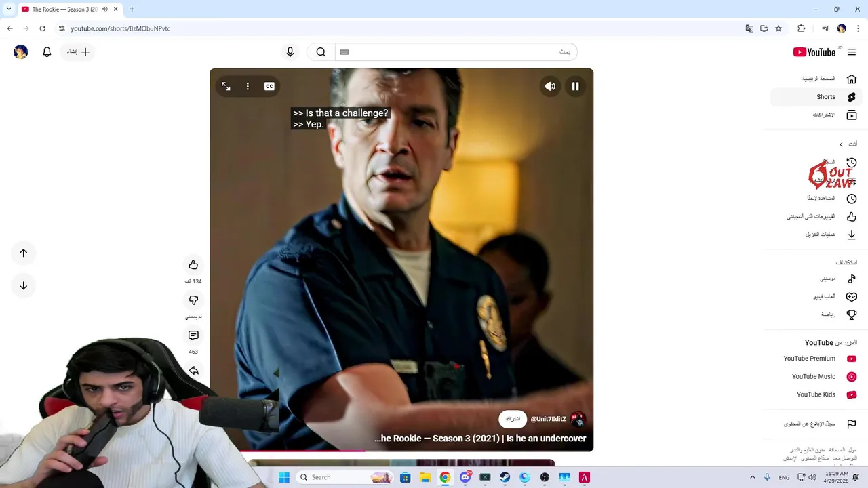Viewport: 868px width, 488px height.
Task: Click the Windows taskbar Search box
Action: pos(346,477)
